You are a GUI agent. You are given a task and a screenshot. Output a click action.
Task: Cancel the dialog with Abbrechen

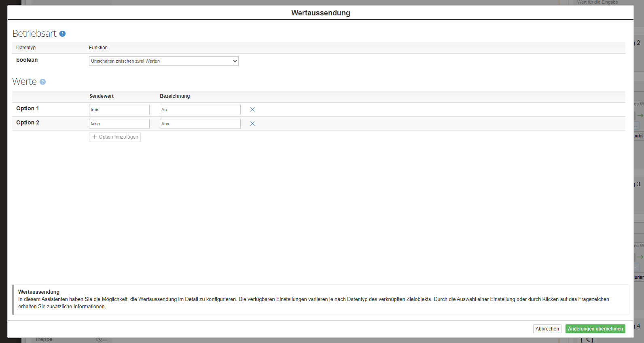pyautogui.click(x=547, y=329)
